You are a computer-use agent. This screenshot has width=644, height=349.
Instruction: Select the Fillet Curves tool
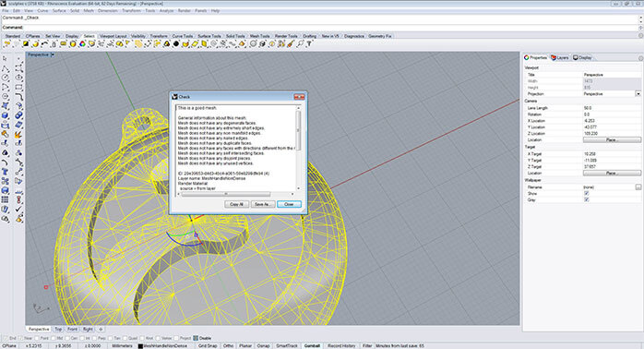coord(18,97)
